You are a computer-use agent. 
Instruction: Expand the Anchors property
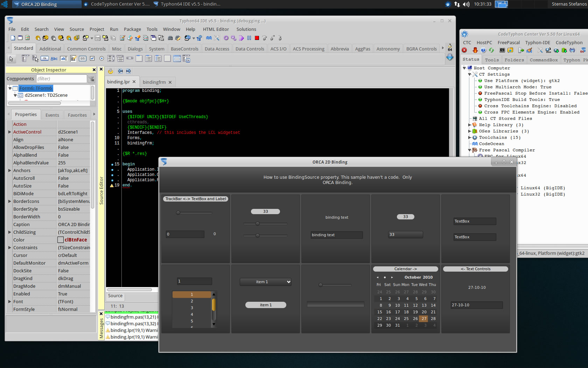pos(9,171)
